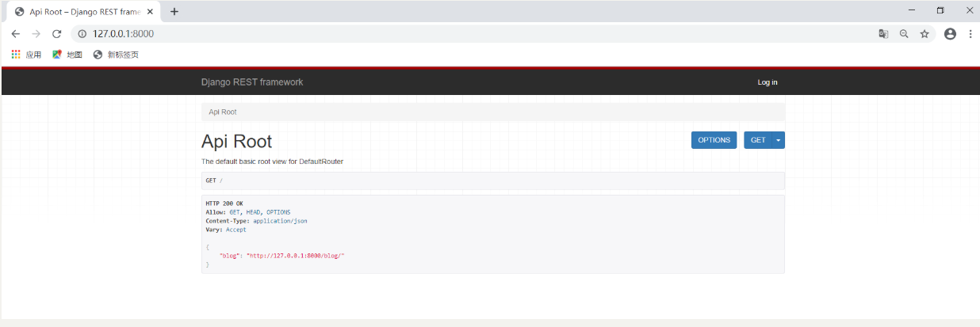
Task: Minimize the browser window
Action: click(912, 10)
